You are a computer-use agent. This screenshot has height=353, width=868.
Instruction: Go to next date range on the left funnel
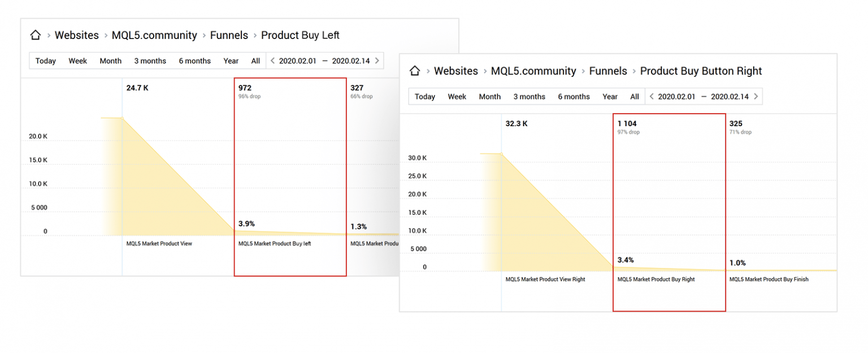point(377,61)
